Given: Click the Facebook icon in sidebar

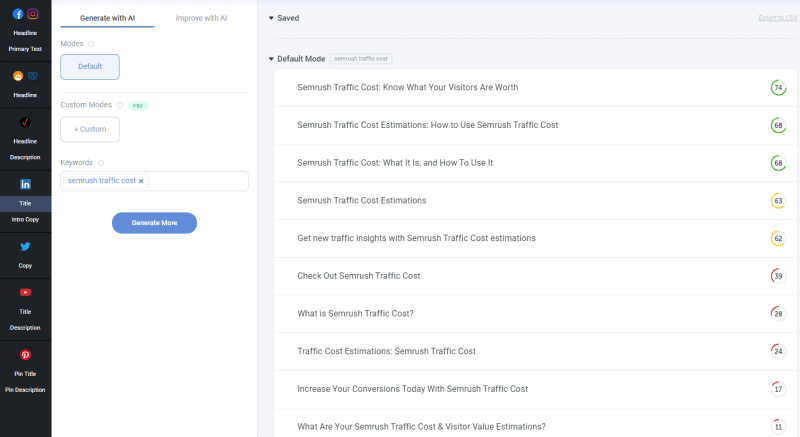Looking at the screenshot, I should click(18, 14).
